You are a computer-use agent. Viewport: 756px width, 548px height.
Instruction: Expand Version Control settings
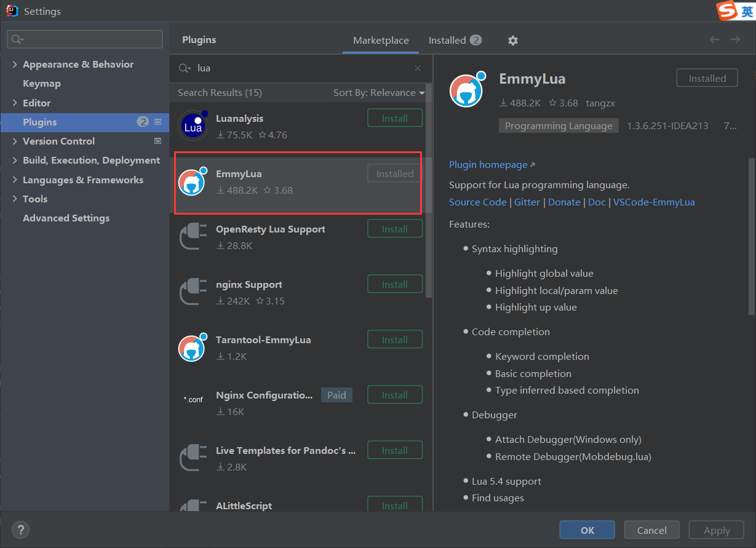pos(15,141)
